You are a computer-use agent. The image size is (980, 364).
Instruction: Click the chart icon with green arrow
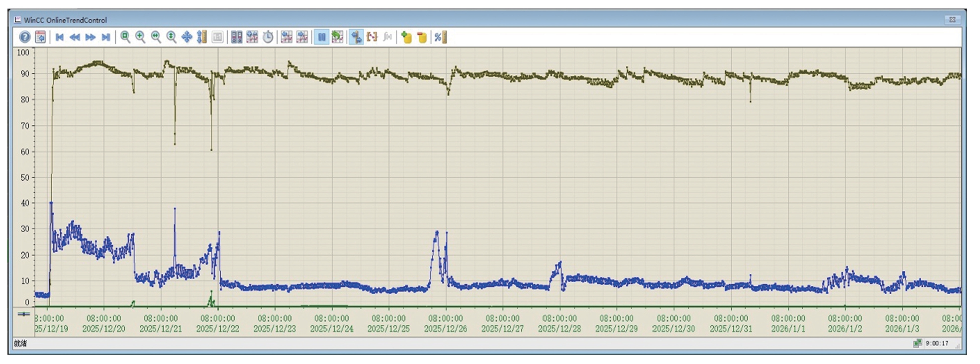(337, 37)
